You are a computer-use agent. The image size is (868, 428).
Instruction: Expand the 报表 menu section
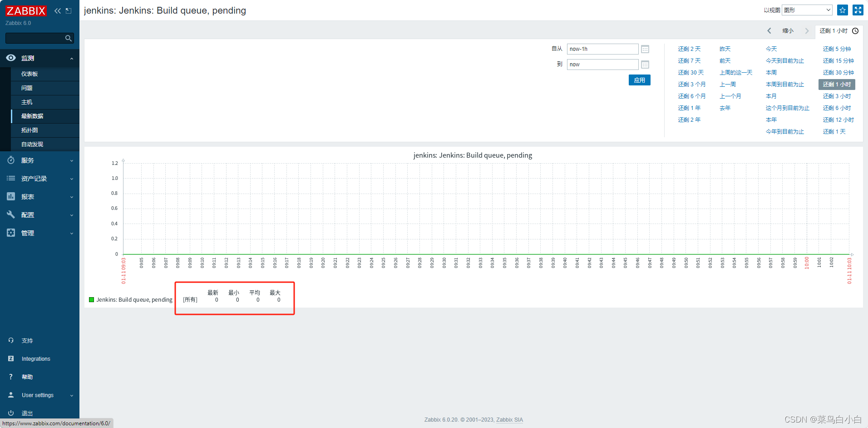point(71,197)
